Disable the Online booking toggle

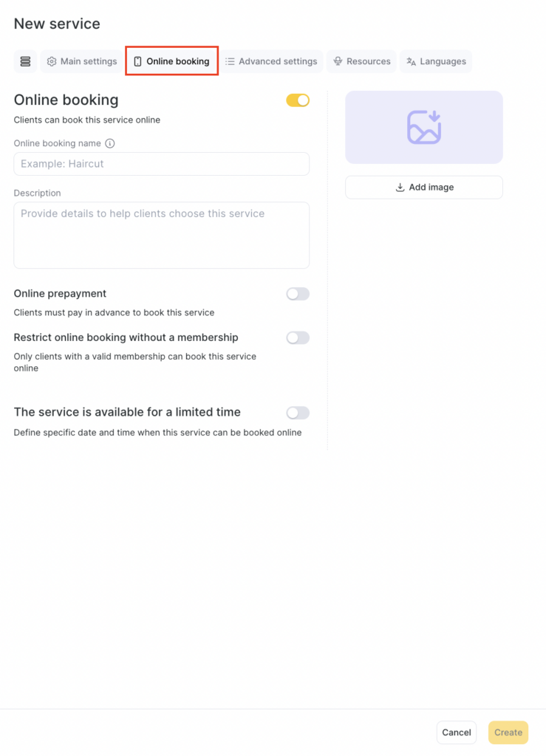pyautogui.click(x=298, y=100)
